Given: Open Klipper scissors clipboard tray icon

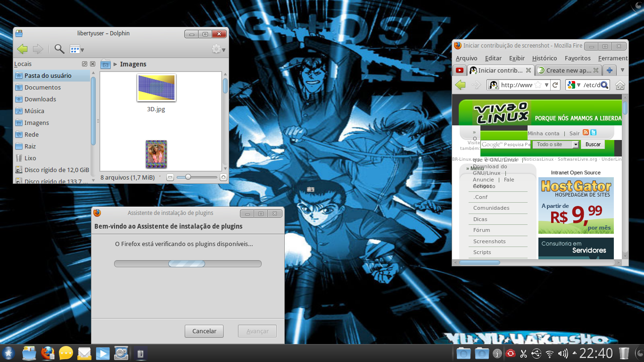Looking at the screenshot, I should pyautogui.click(x=523, y=353).
